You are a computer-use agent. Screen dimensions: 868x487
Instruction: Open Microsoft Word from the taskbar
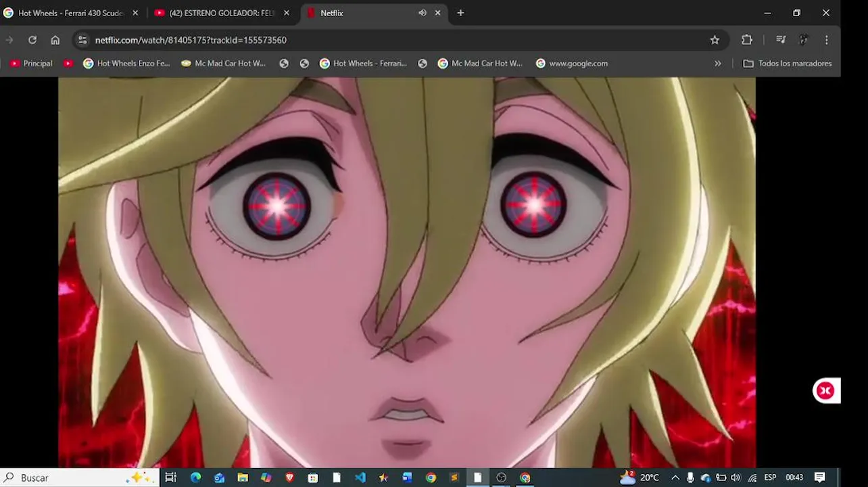407,478
